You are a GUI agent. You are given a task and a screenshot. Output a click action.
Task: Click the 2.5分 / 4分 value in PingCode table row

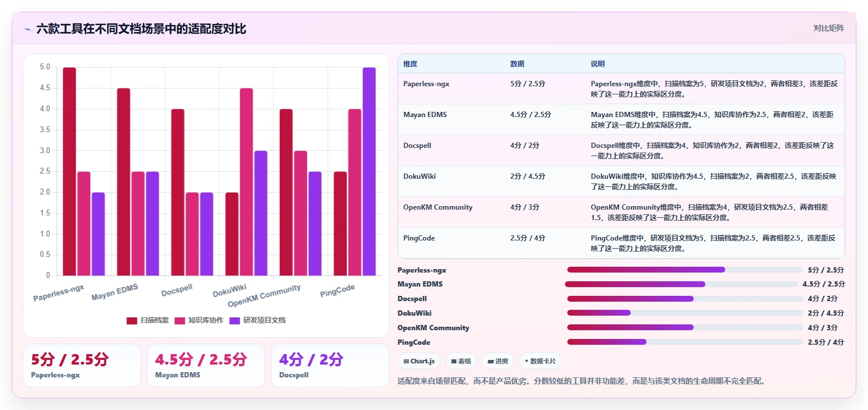click(528, 238)
